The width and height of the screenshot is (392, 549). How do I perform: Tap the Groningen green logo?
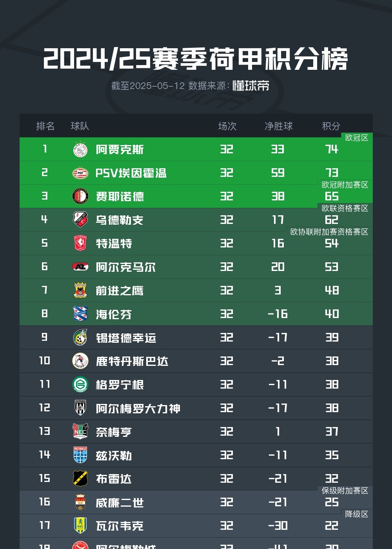click(x=80, y=384)
